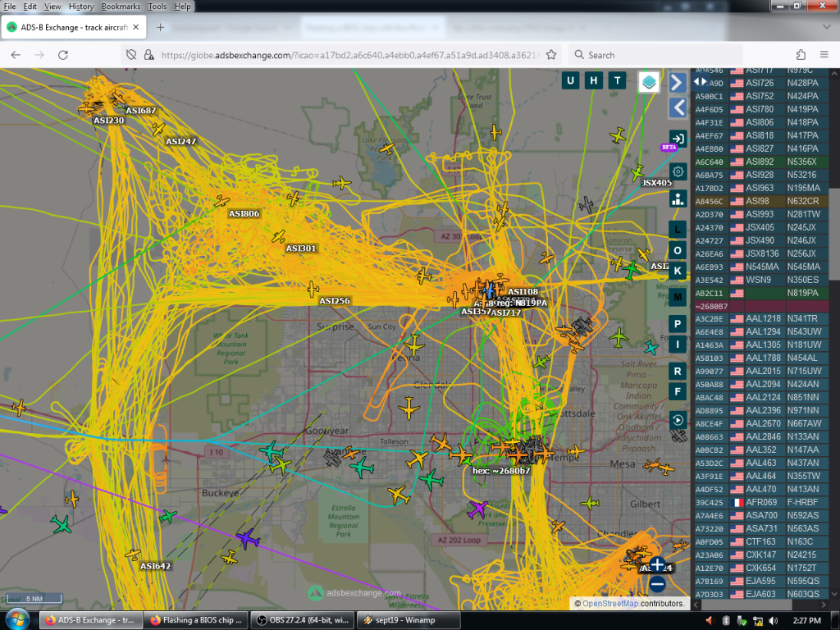Click the tracking protection shield icon
Image resolution: width=840 pixels, height=630 pixels.
point(131,55)
